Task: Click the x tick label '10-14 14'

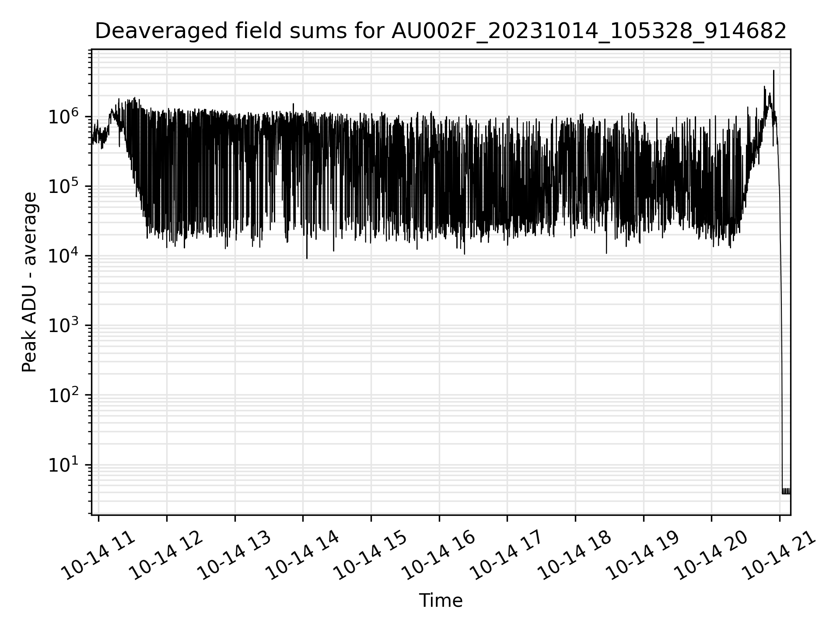Action: coord(303,556)
